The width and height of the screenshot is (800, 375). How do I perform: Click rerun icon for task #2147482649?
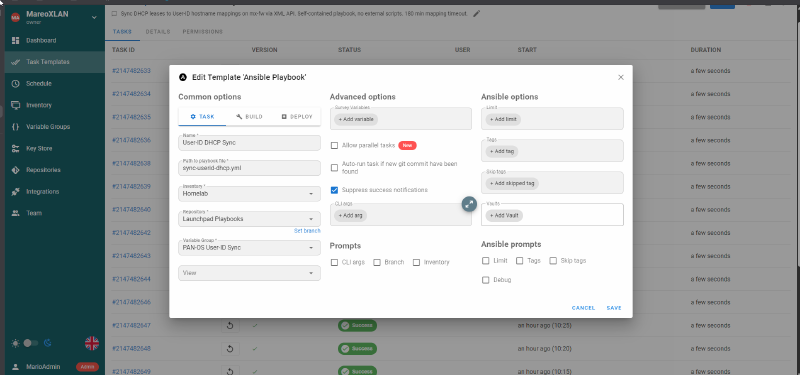tap(230, 371)
